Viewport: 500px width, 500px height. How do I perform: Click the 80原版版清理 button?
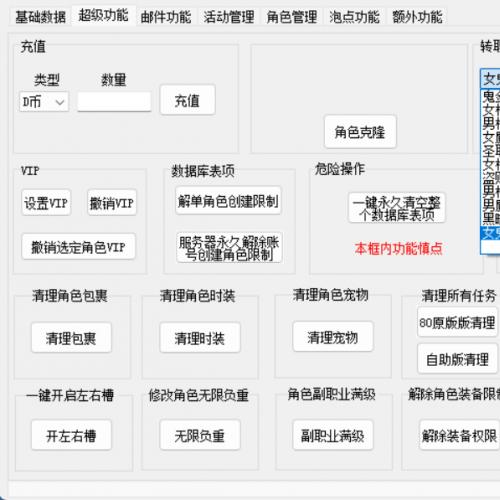coord(457,322)
